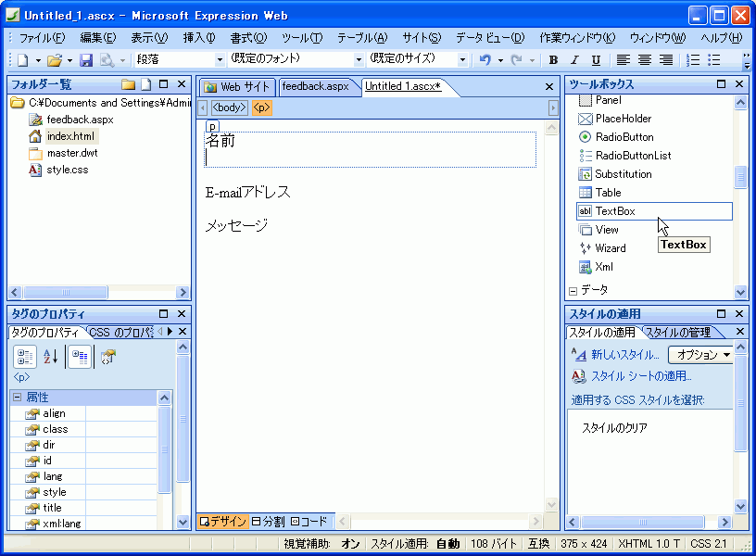Collapse the 属性 attributes group

point(18,398)
